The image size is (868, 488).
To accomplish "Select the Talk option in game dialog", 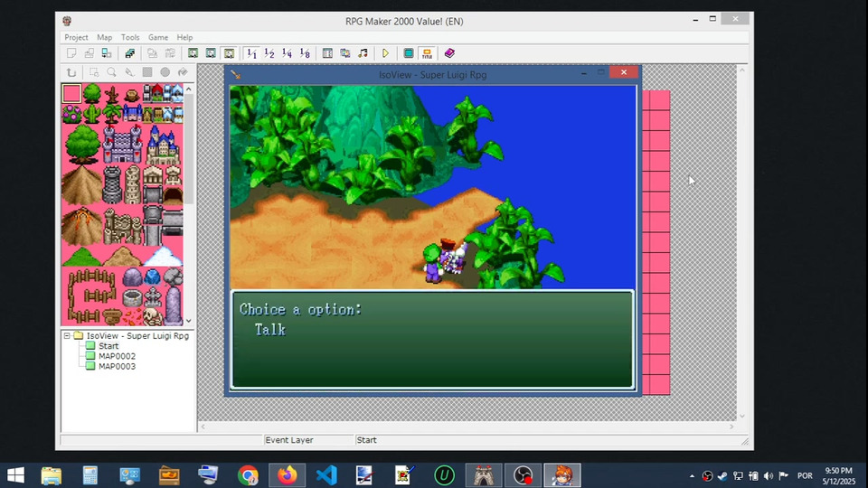I will [270, 330].
